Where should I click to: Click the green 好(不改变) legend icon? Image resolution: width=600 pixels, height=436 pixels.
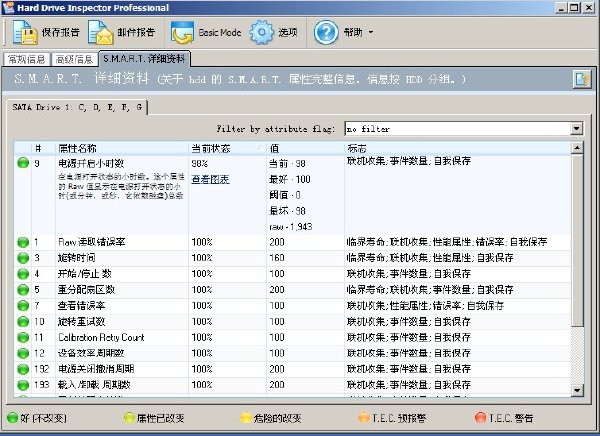[x=13, y=418]
